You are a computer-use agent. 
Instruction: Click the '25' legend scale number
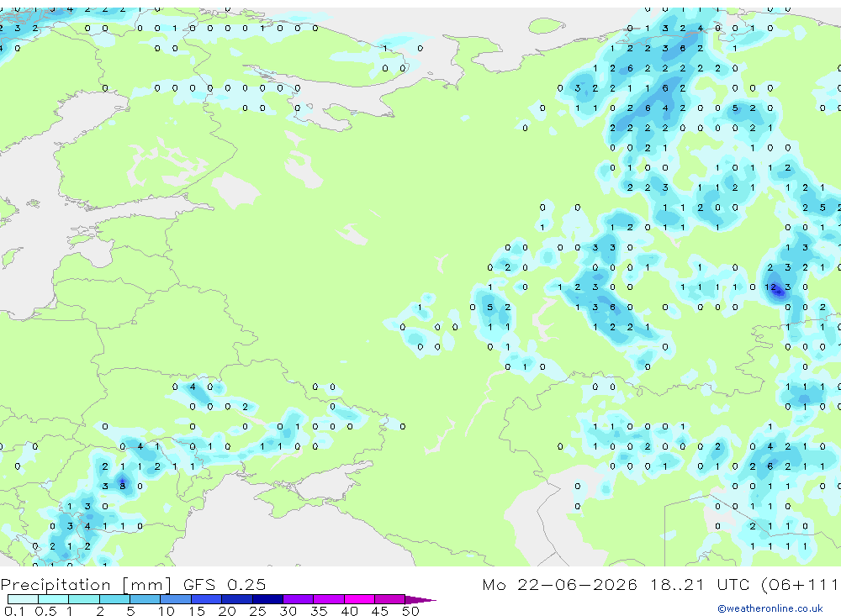(257, 611)
